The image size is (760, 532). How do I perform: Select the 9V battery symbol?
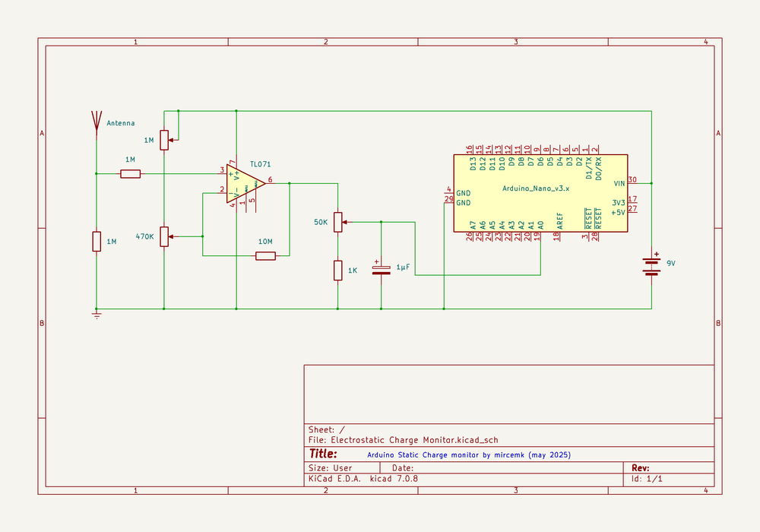point(651,266)
